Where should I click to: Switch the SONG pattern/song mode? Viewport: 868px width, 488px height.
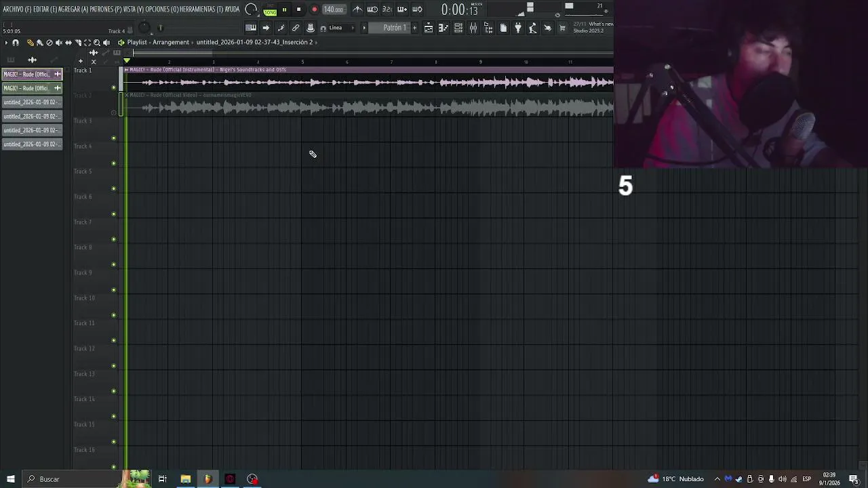270,12
